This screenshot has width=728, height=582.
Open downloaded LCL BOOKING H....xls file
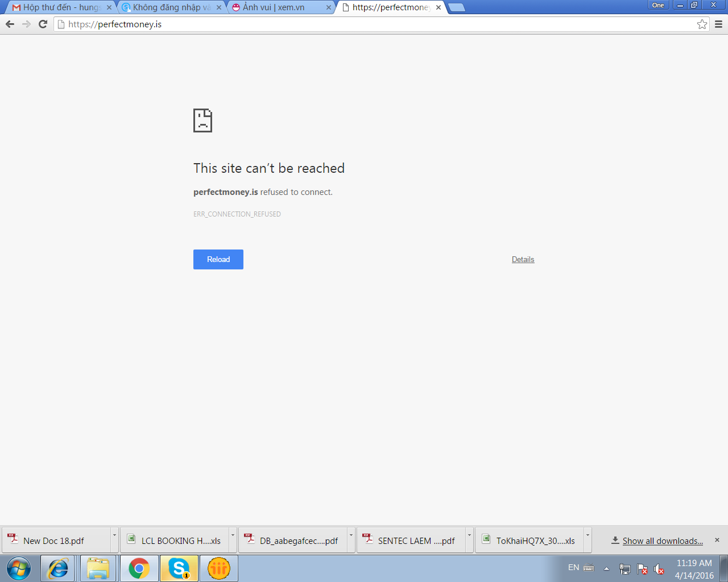[x=175, y=541]
